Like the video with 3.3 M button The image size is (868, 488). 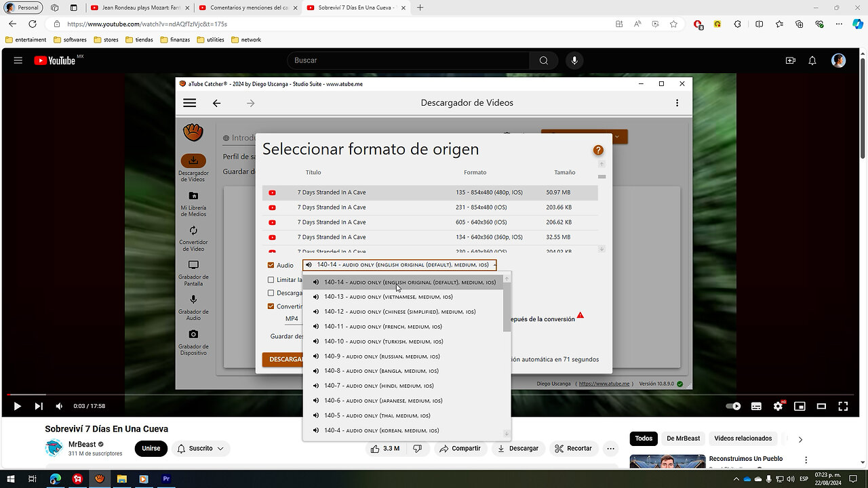tap(384, 448)
